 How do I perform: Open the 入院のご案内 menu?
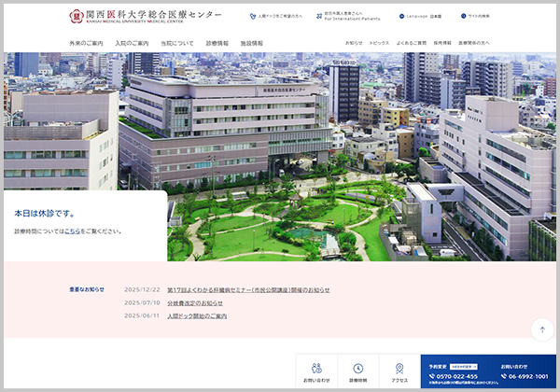132,43
